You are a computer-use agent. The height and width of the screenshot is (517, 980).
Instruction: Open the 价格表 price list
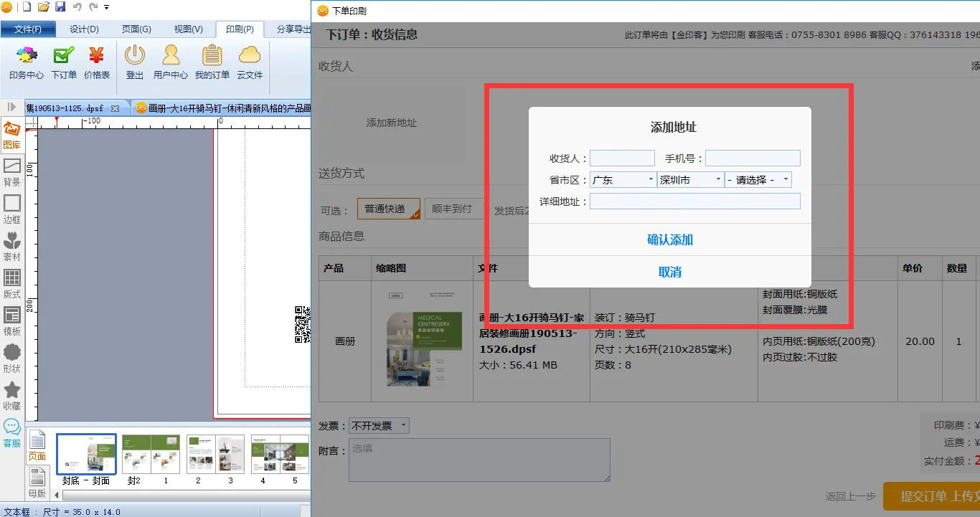97,62
